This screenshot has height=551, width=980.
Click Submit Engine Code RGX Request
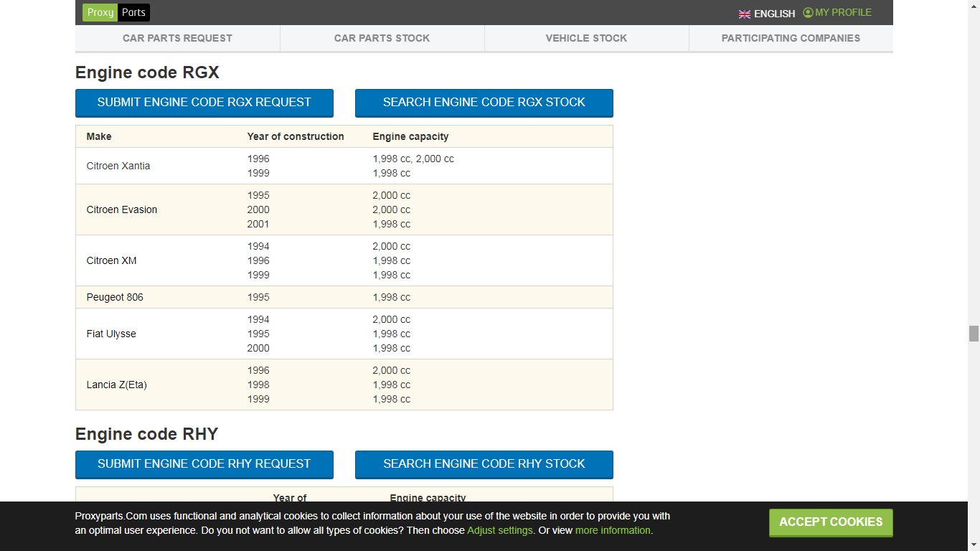coord(204,103)
